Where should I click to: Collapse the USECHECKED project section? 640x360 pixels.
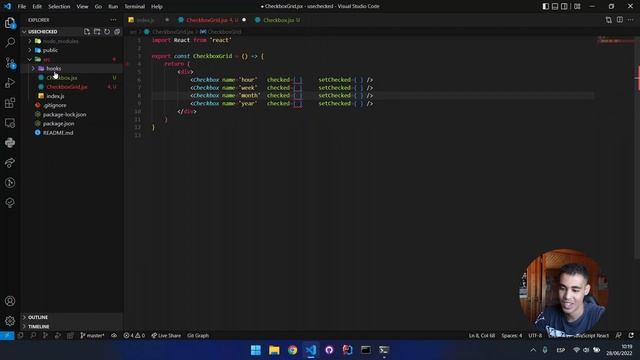pos(42,31)
